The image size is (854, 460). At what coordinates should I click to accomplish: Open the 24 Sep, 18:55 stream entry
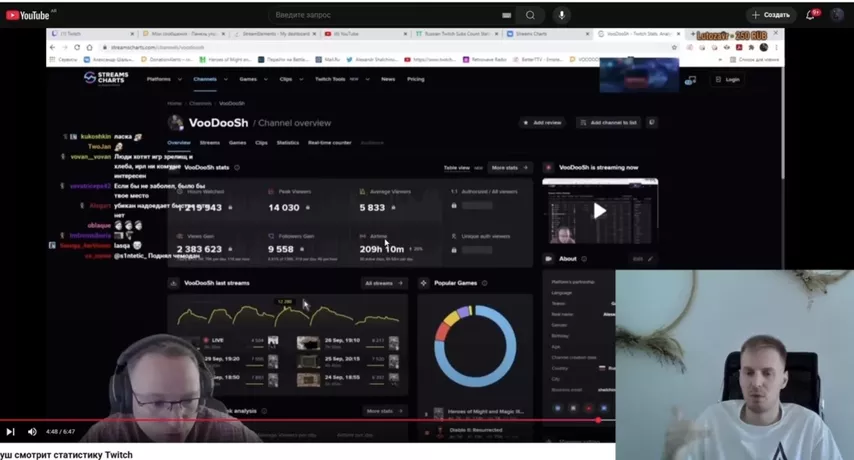[348, 379]
